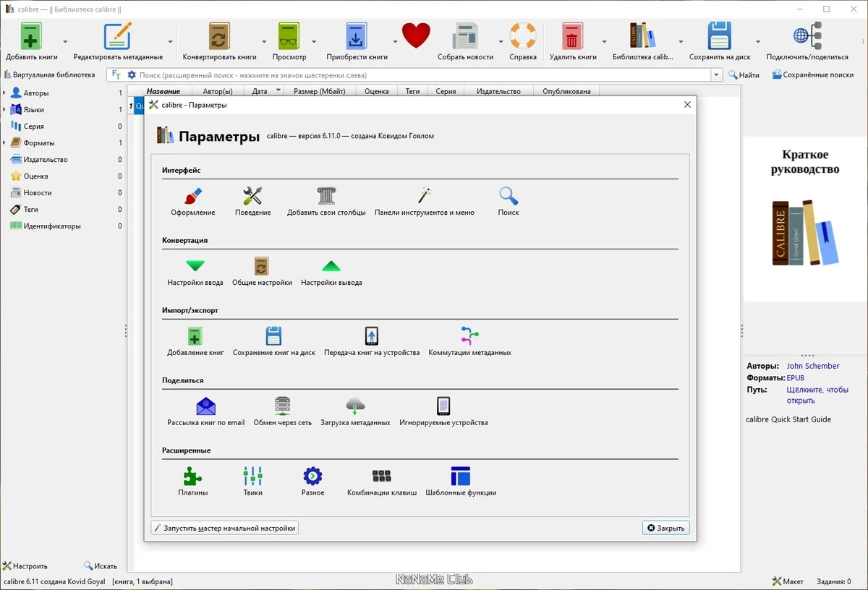Open dropdown arrow next to Удалить книги
This screenshot has width=868, height=590.
pos(604,42)
